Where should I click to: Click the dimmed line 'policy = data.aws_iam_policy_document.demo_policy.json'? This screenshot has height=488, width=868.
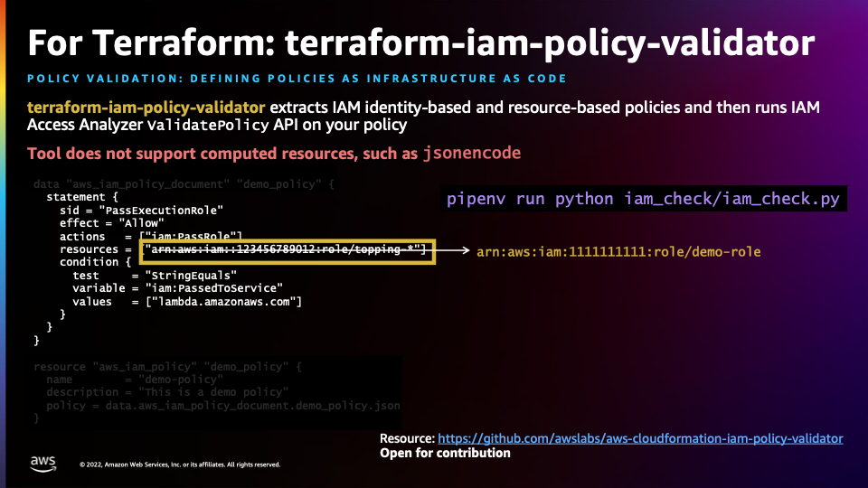pos(223,406)
